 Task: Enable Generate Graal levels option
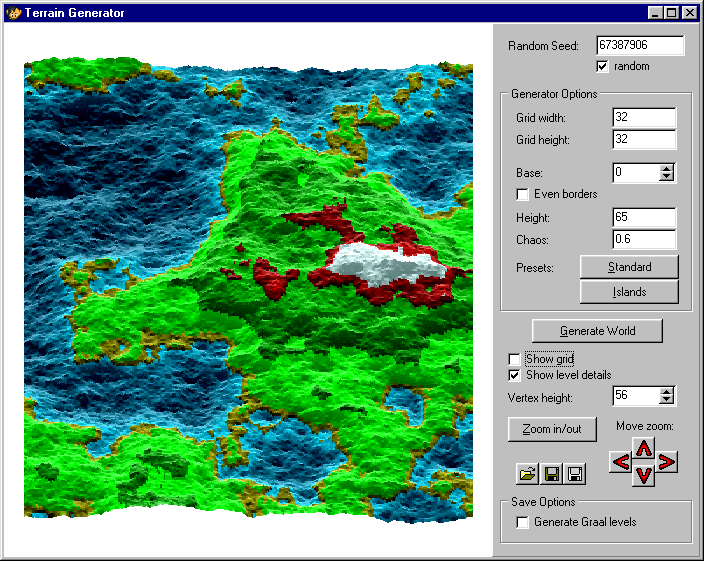click(x=522, y=522)
